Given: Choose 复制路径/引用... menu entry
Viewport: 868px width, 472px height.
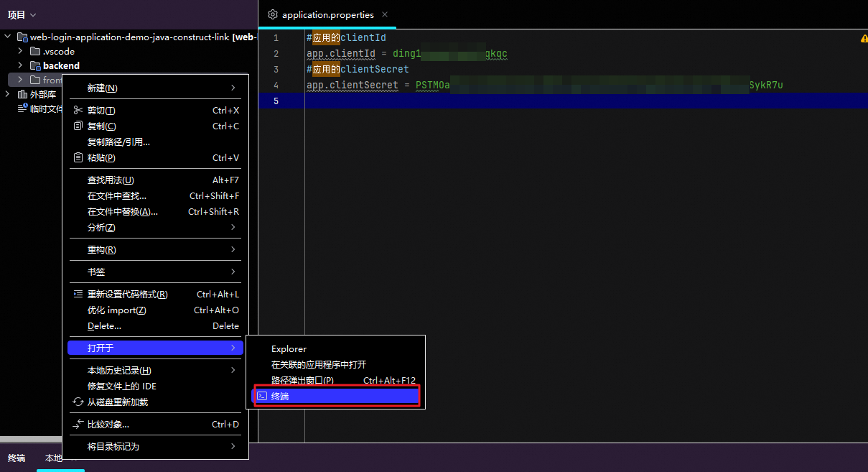Looking at the screenshot, I should tap(156, 142).
